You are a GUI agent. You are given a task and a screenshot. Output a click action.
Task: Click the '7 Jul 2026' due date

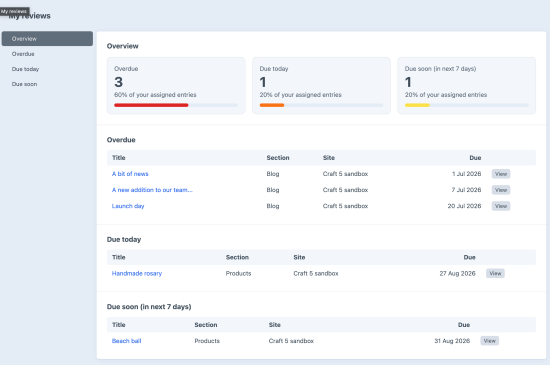pyautogui.click(x=466, y=190)
